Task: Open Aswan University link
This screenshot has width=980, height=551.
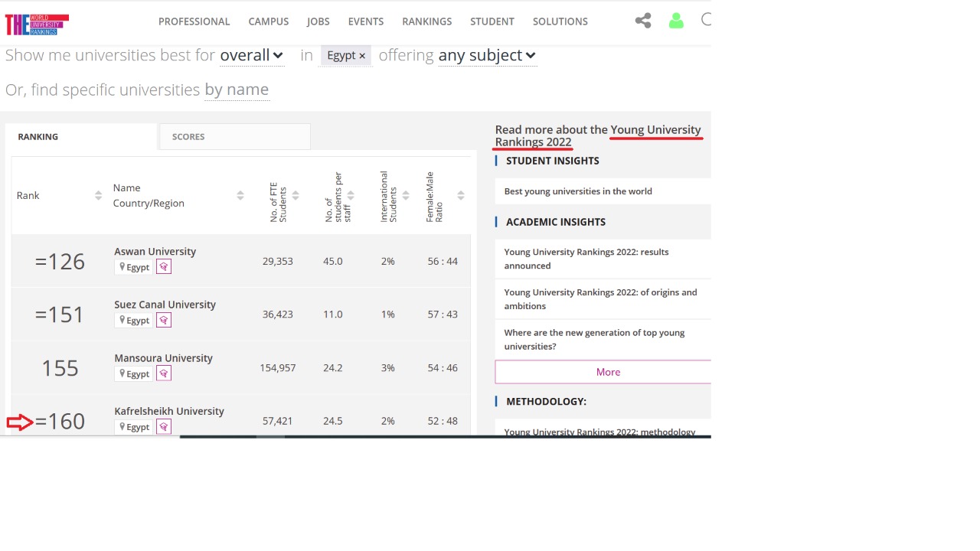Action: tap(155, 251)
